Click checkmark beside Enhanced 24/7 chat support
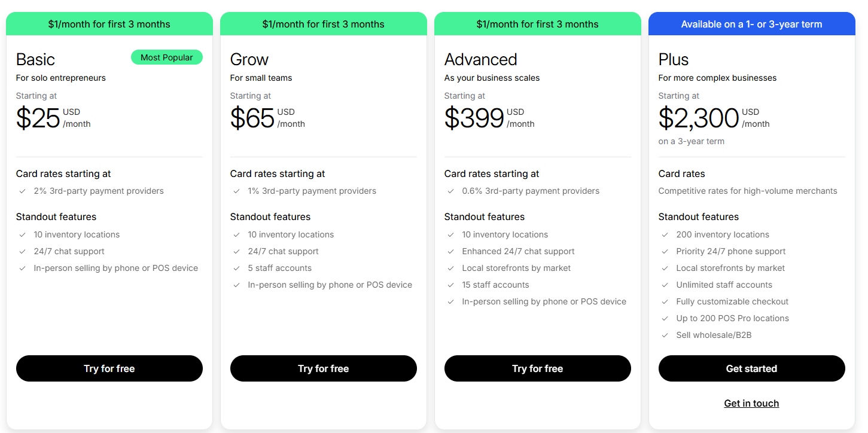The height and width of the screenshot is (433, 868). click(x=450, y=252)
